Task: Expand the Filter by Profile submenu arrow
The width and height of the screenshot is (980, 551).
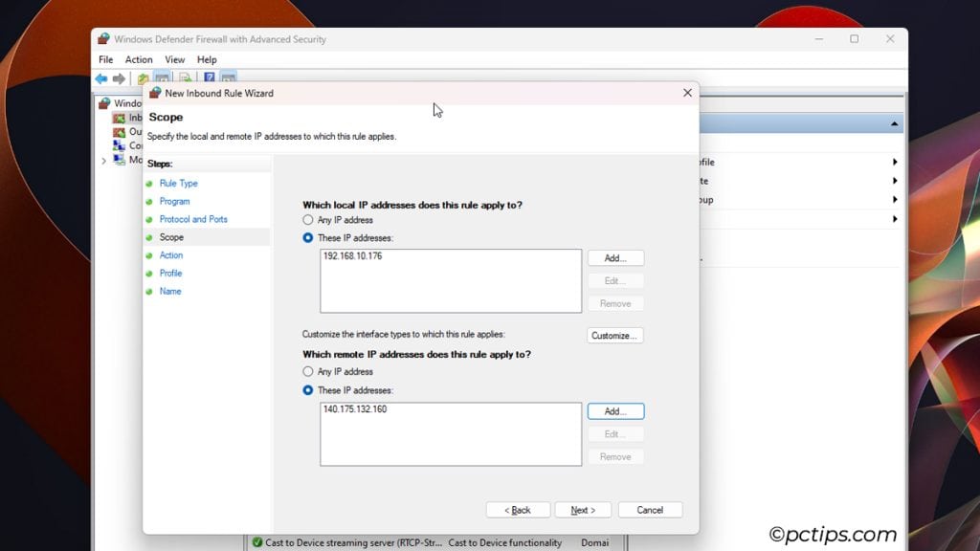Action: (x=895, y=163)
